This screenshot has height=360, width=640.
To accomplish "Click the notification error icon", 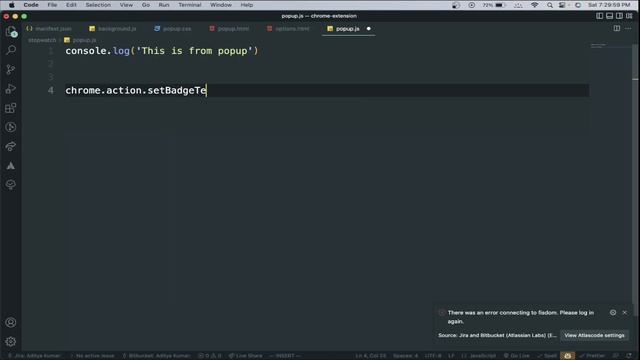I will (x=442, y=313).
